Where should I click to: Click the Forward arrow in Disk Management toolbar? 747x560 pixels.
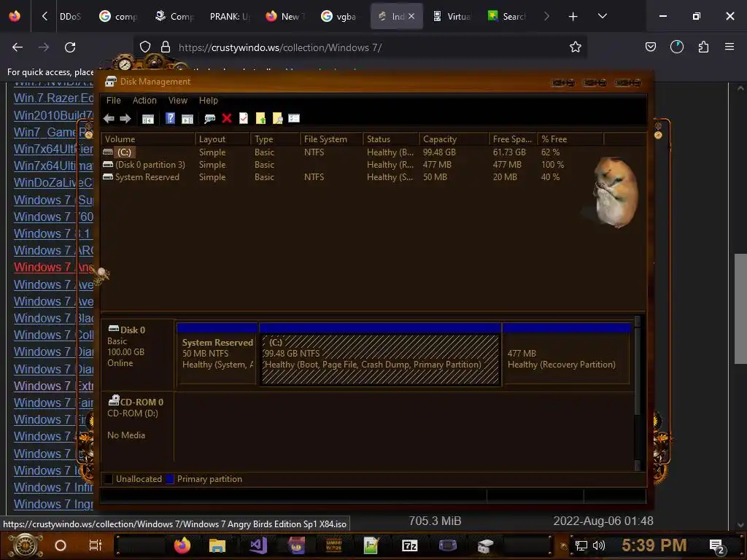tap(125, 119)
